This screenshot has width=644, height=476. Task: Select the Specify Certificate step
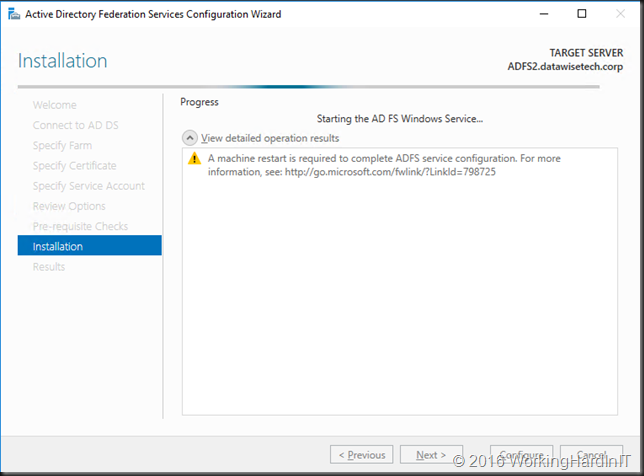75,166
